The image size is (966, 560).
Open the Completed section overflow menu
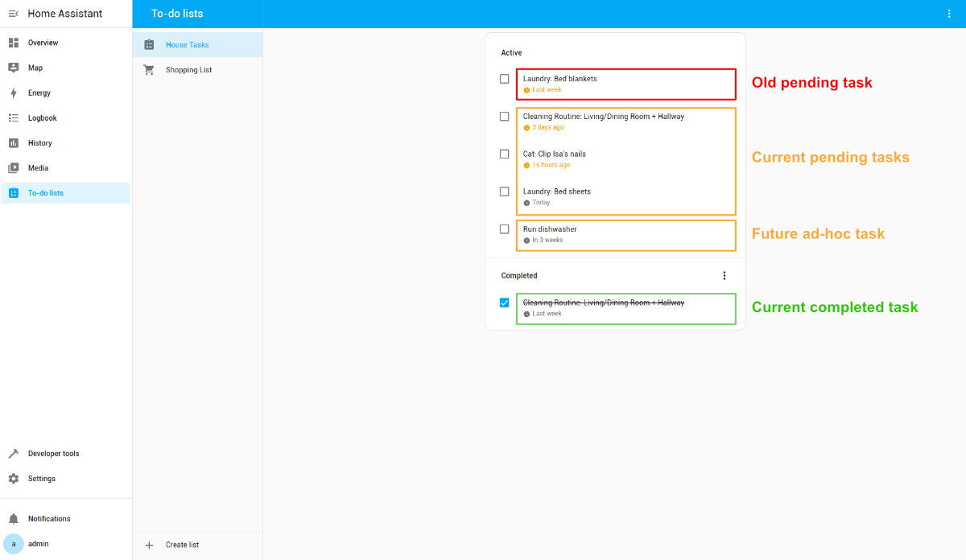[724, 275]
